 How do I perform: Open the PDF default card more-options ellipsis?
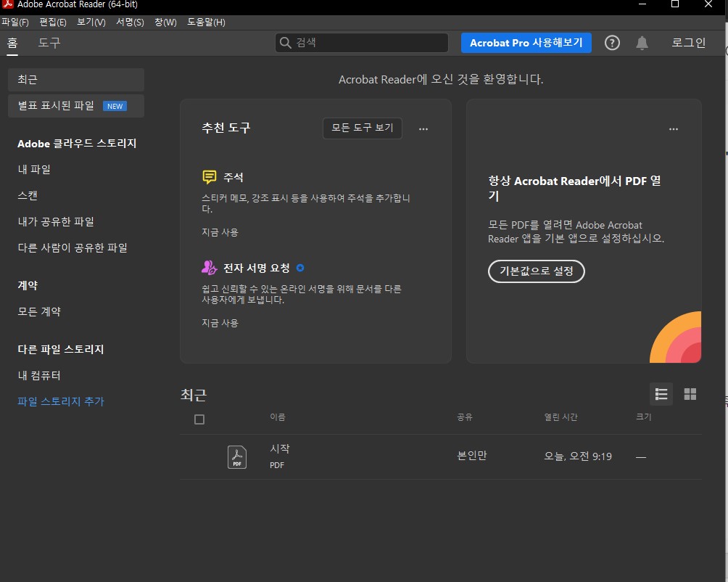pos(673,128)
